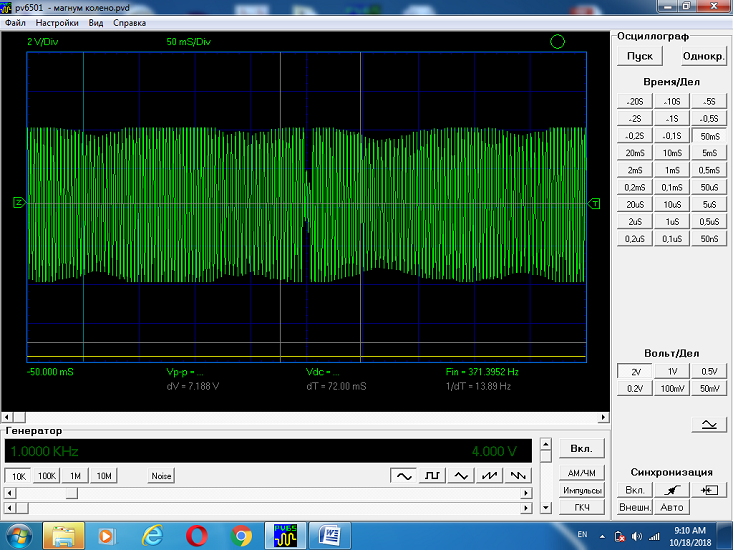The height and width of the screenshot is (550, 733).
Task: Switch the trigger edge slope button
Action: click(671, 490)
